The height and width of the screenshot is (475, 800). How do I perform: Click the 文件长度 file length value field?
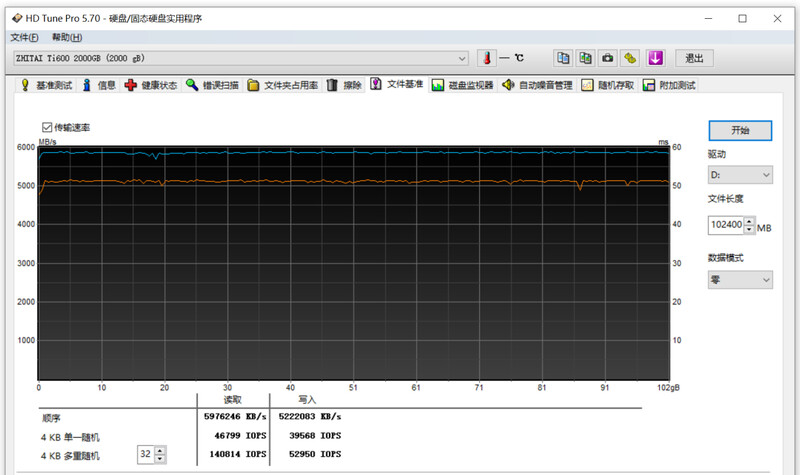point(726,225)
